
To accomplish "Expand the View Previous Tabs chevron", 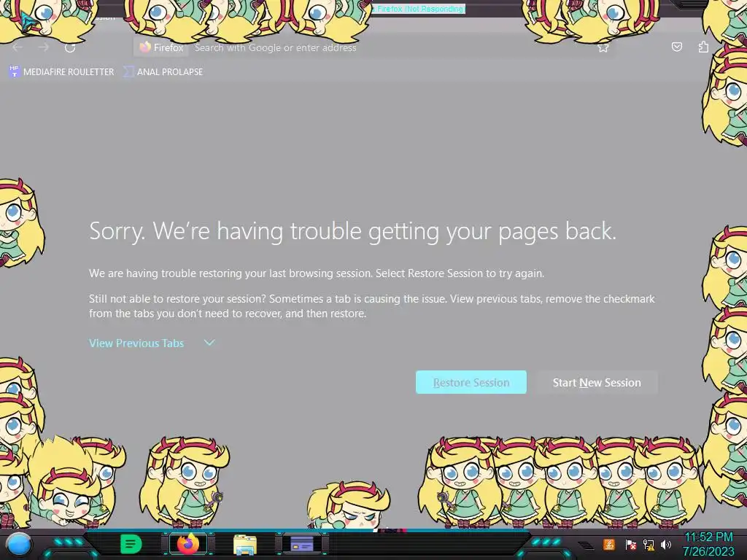I will (x=209, y=343).
